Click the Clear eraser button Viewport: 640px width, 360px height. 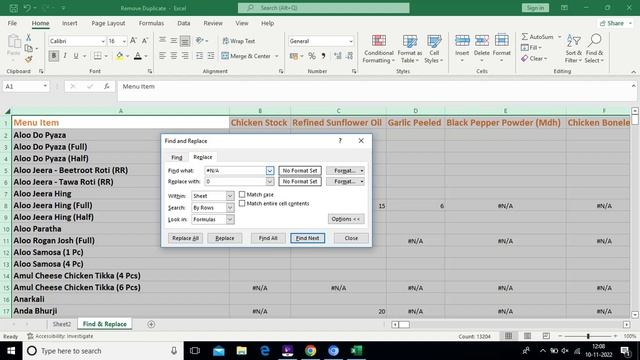[534, 58]
